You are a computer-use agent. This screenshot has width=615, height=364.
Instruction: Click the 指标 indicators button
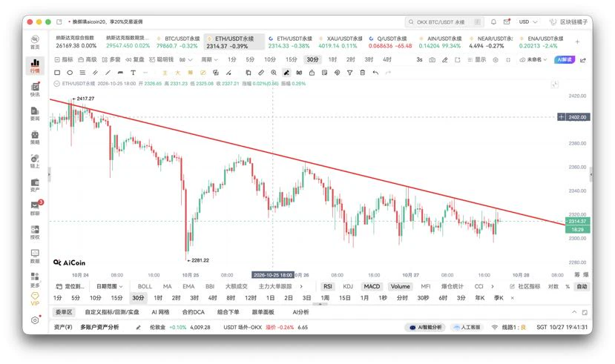tap(64, 59)
